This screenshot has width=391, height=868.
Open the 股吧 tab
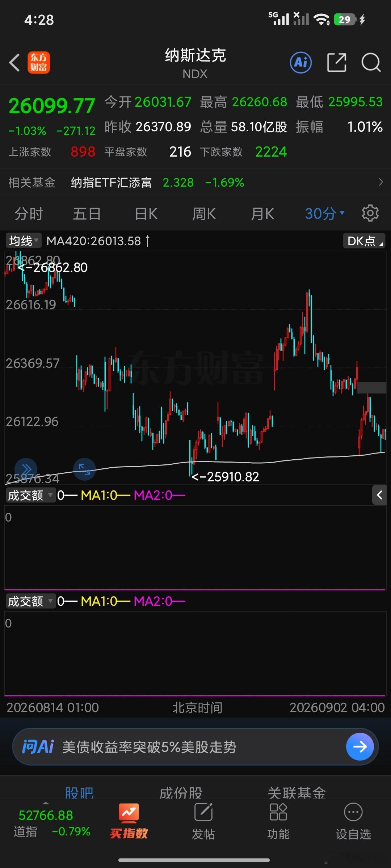(x=80, y=793)
